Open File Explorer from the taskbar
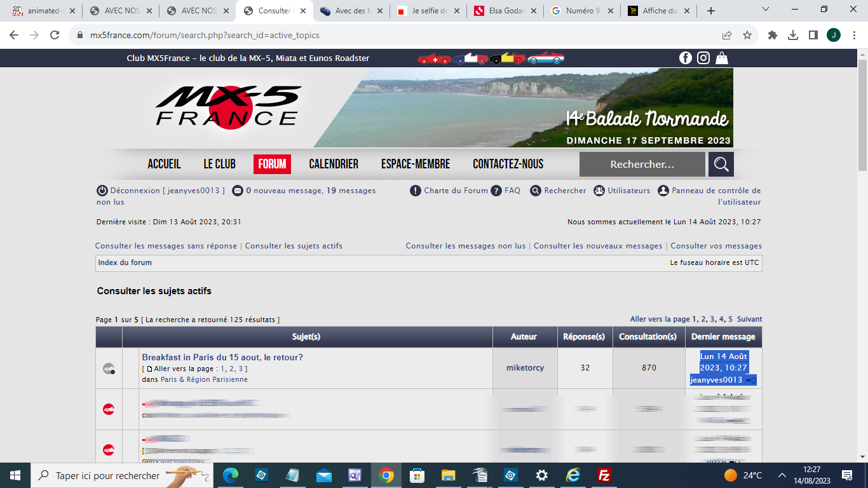This screenshot has height=488, width=868. pyautogui.click(x=449, y=475)
